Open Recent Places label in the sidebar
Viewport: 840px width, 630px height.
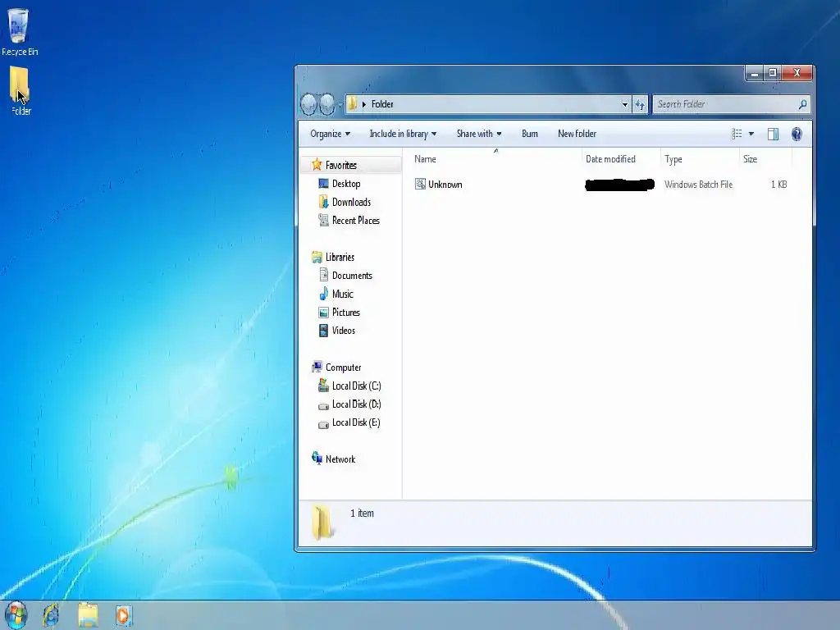pos(356,220)
